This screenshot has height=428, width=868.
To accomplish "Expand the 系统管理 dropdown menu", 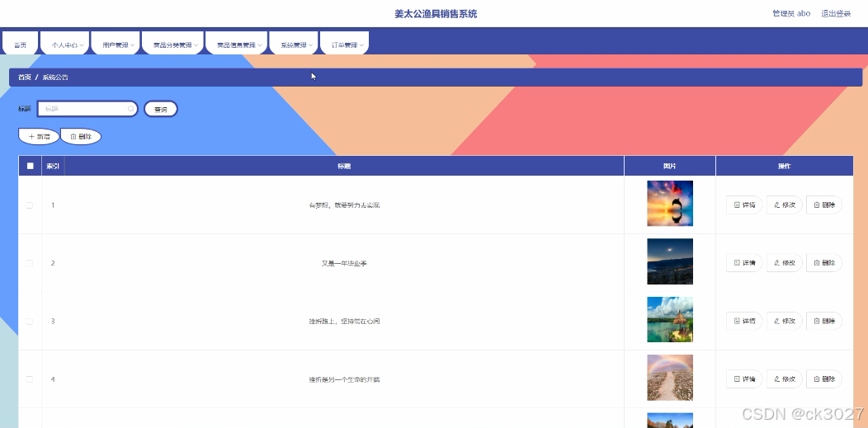I will click(x=294, y=45).
